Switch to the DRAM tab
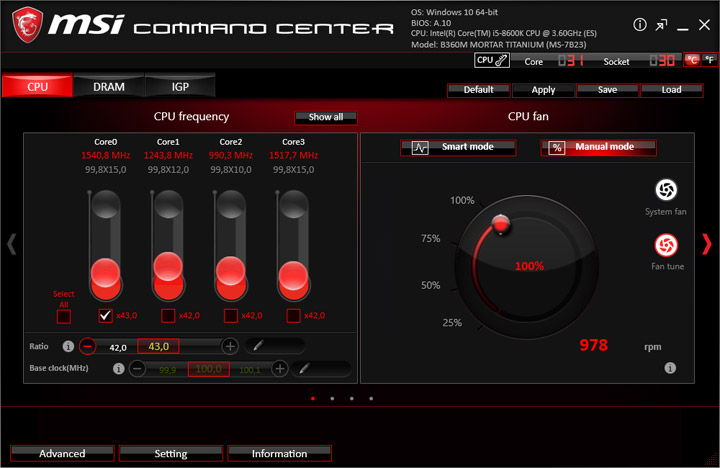The width and height of the screenshot is (720, 468). point(109,86)
